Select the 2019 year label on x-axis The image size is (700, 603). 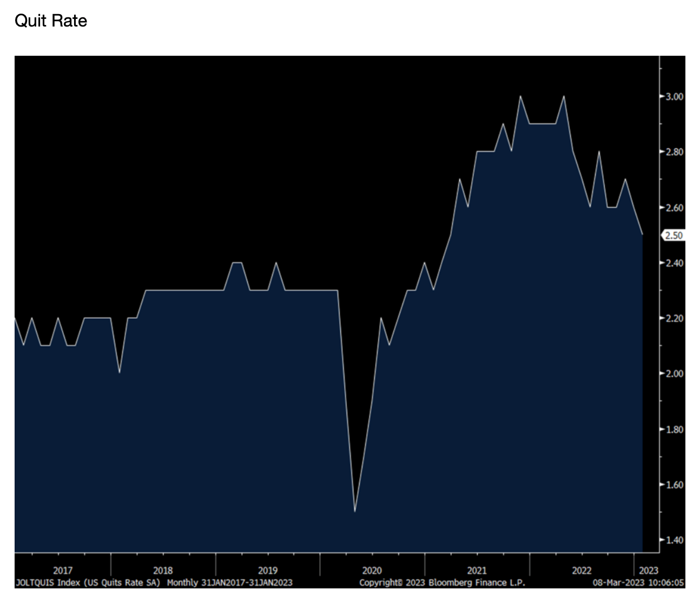267,571
